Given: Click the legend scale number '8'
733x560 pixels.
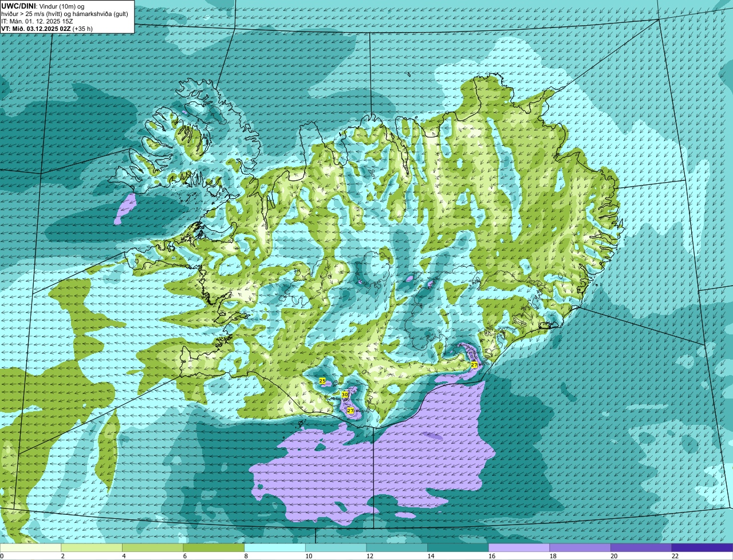Looking at the screenshot, I should pos(246,556).
